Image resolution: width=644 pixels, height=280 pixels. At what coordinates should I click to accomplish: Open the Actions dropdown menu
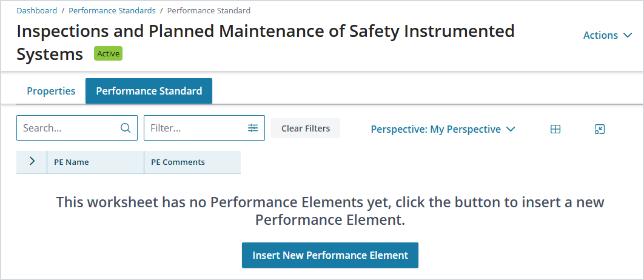608,35
